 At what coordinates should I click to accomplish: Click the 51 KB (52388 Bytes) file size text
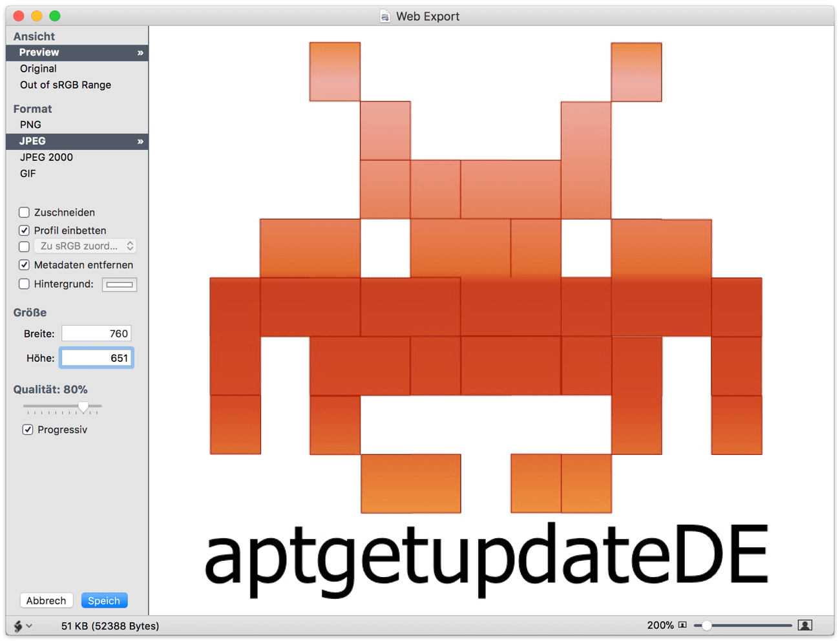pyautogui.click(x=110, y=625)
